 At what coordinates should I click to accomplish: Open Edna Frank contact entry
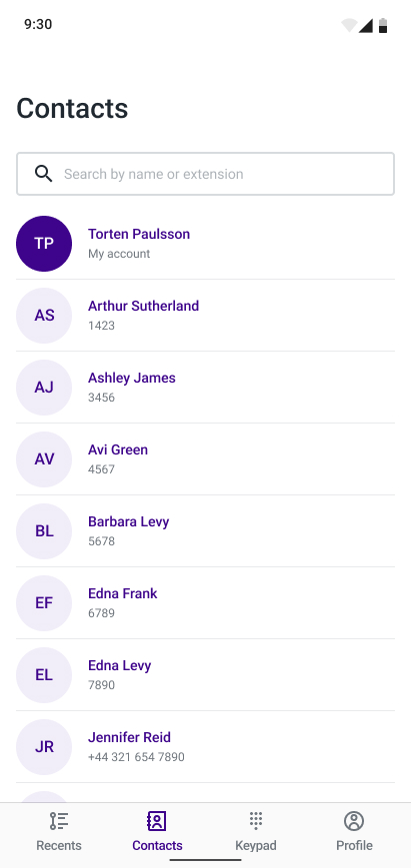click(206, 603)
